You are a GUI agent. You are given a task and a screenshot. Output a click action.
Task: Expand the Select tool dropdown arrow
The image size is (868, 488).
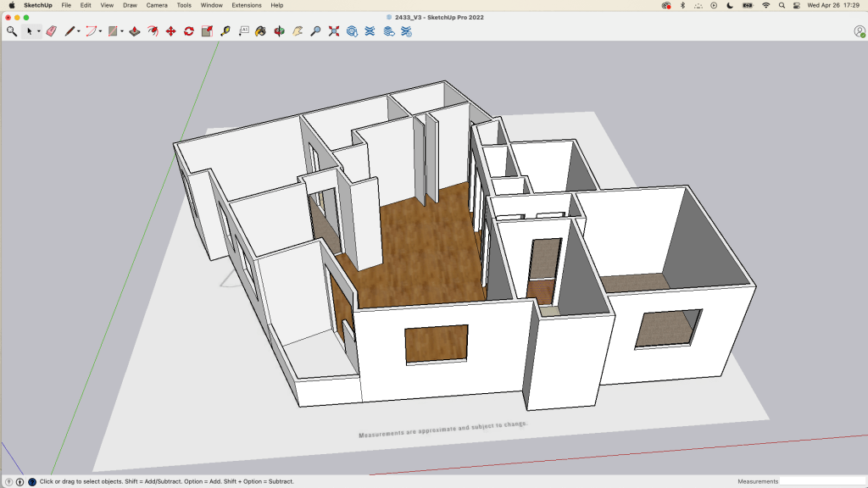click(39, 32)
